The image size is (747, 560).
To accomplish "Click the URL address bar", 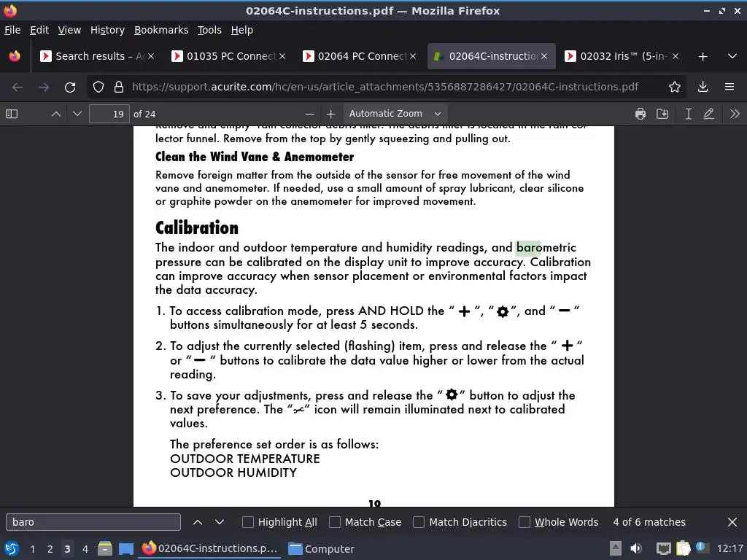I will pyautogui.click(x=385, y=87).
